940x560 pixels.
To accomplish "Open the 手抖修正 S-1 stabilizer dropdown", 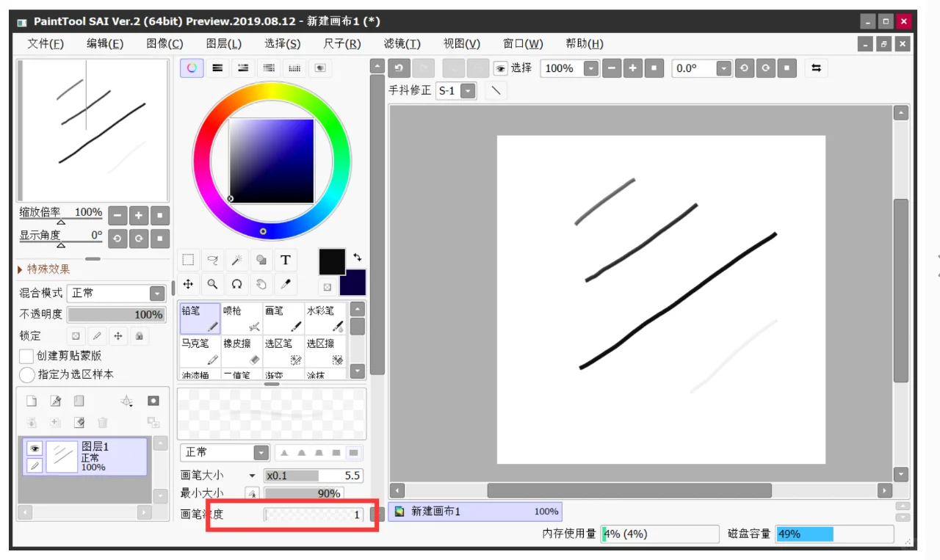I will click(x=468, y=91).
